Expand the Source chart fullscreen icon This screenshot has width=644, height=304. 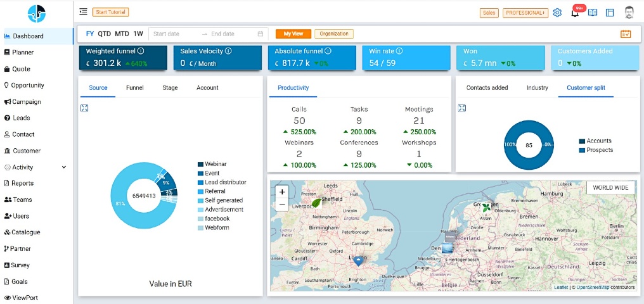coord(84,108)
